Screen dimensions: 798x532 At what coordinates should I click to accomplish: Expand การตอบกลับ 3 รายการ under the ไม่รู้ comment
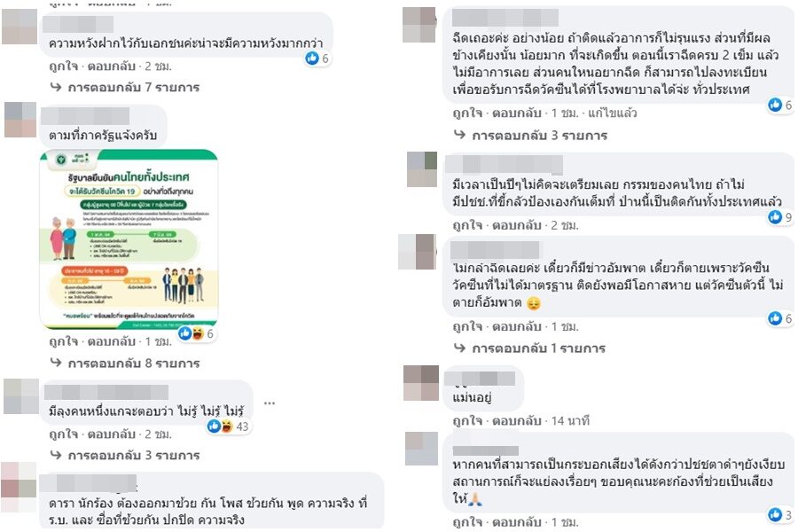click(125, 455)
